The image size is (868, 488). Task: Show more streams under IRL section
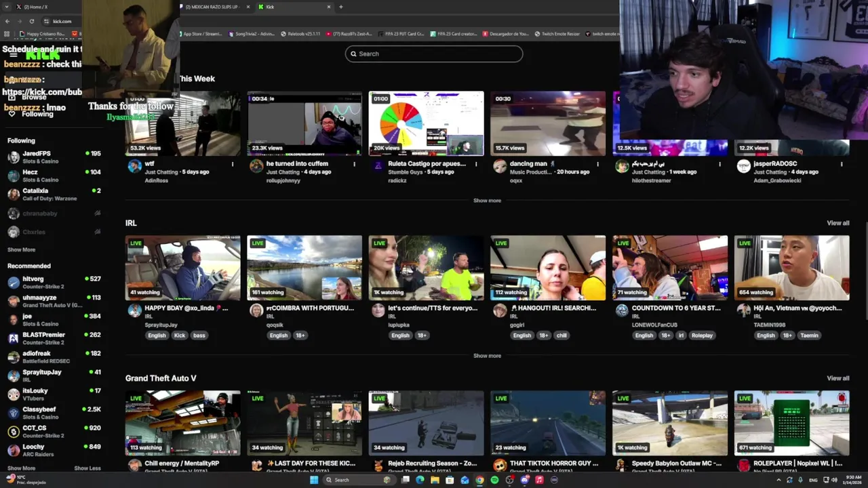pos(487,356)
